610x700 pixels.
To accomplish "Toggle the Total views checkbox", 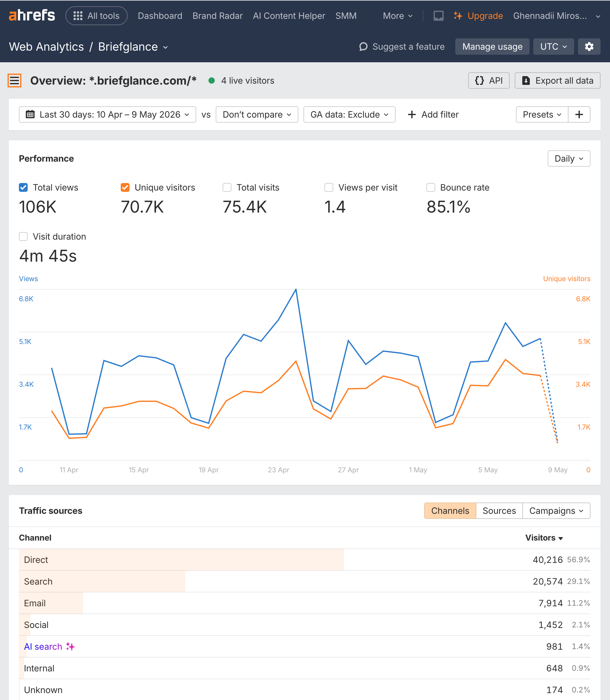I will (x=23, y=188).
